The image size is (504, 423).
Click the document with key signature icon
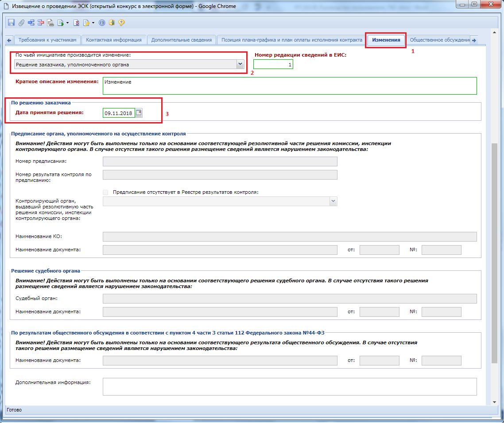(86, 23)
